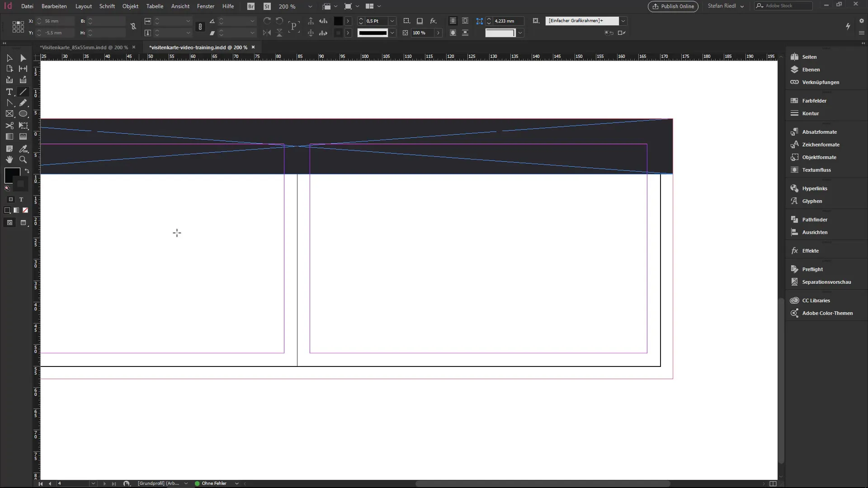Open the Grundprofil preflight profile dropdown
The width and height of the screenshot is (868, 488).
coord(186,483)
